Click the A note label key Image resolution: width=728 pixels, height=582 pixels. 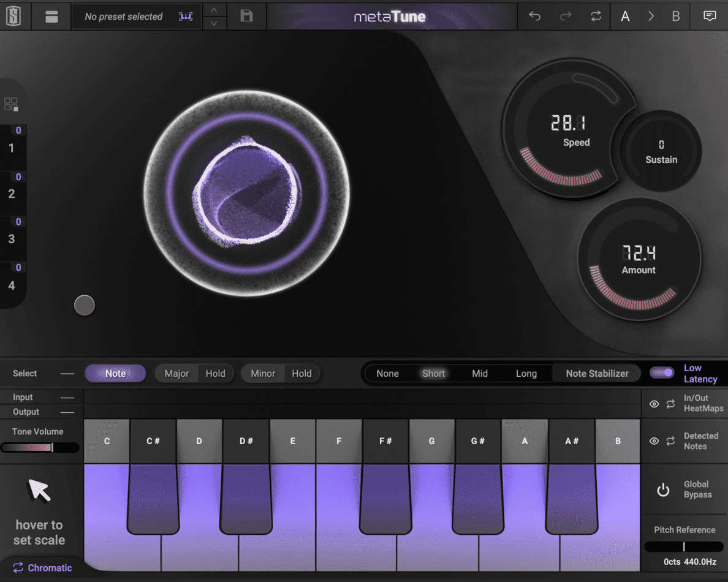(x=525, y=441)
